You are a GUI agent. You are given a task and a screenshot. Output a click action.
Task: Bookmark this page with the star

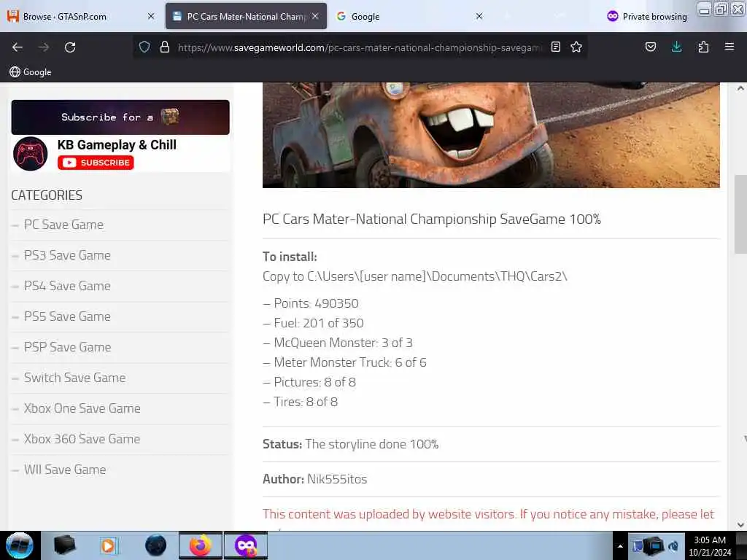tap(576, 47)
